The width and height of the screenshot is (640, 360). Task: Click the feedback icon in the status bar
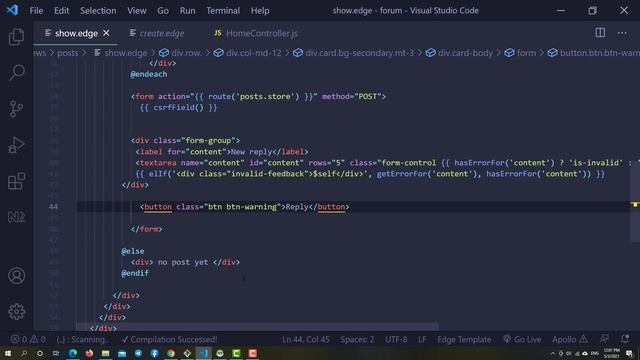pyautogui.click(x=604, y=339)
